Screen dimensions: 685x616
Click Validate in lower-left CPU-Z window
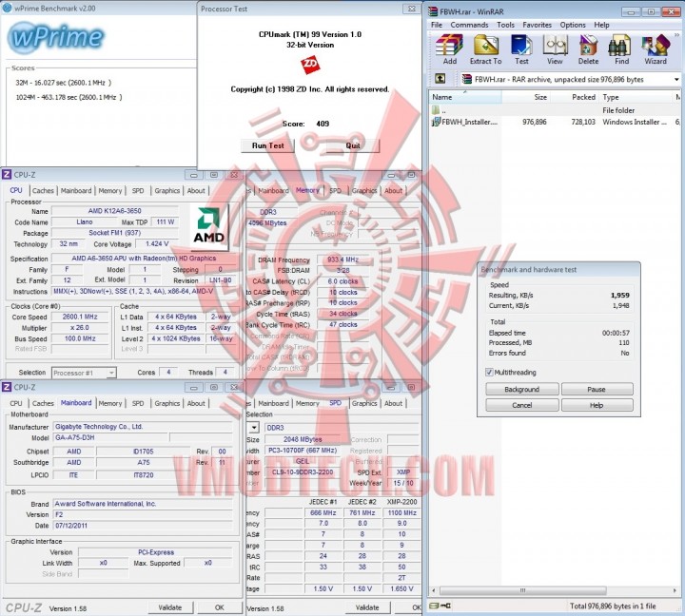point(169,607)
